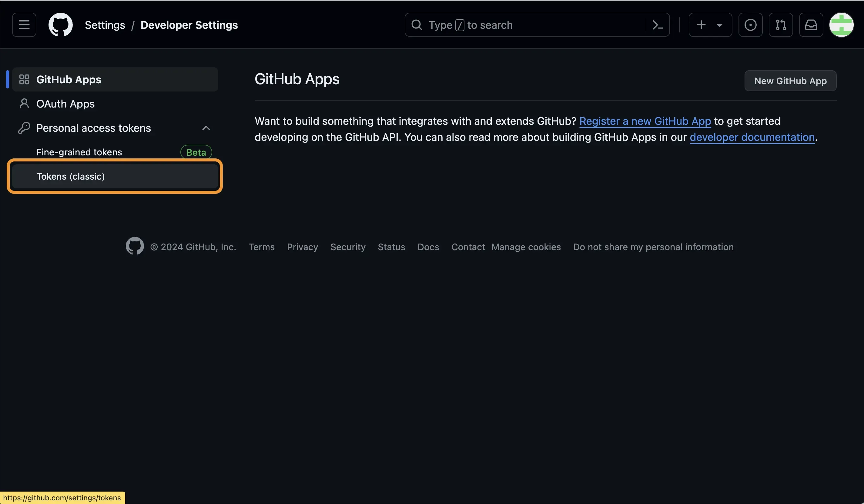Open the user avatar menu
This screenshot has width=864, height=504.
(x=841, y=25)
